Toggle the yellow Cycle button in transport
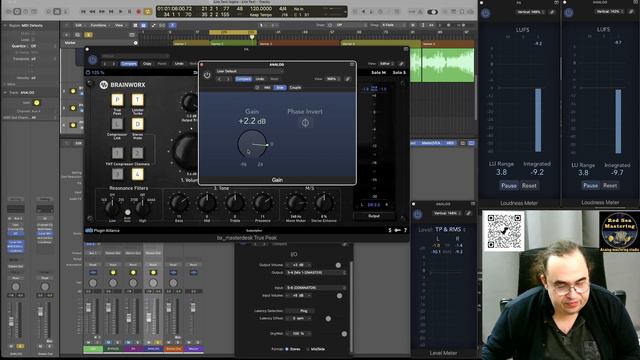Viewport: 640px width, 360px height. [x=148, y=12]
